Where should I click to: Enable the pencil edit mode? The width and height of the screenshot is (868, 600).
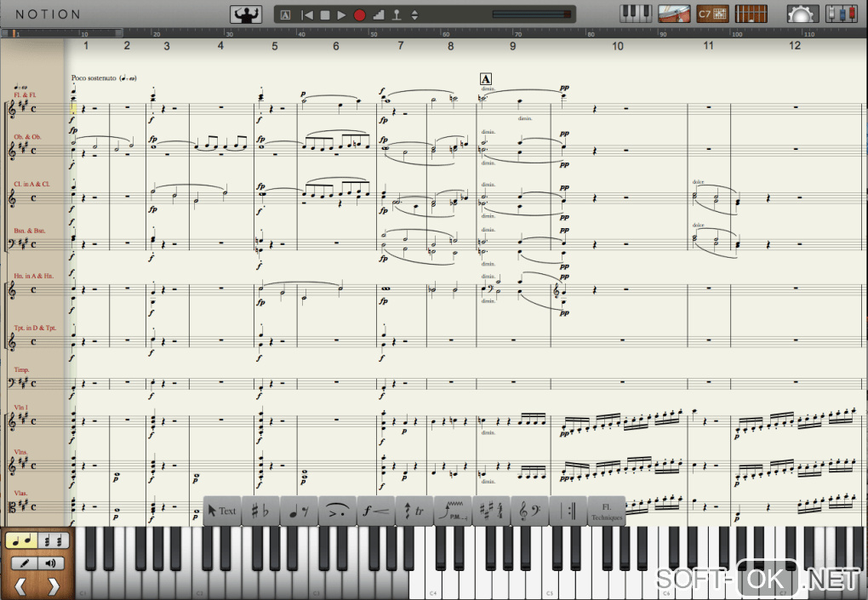coord(25,563)
